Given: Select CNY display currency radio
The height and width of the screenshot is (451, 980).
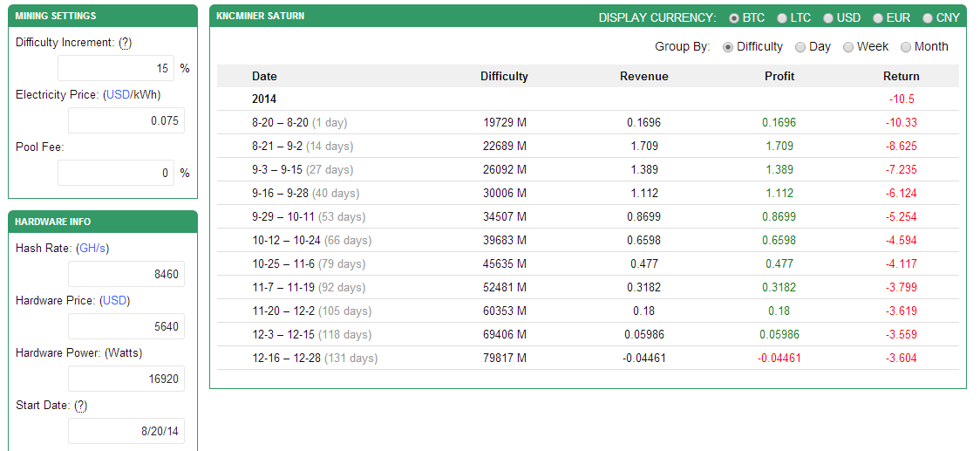Looking at the screenshot, I should (928, 18).
